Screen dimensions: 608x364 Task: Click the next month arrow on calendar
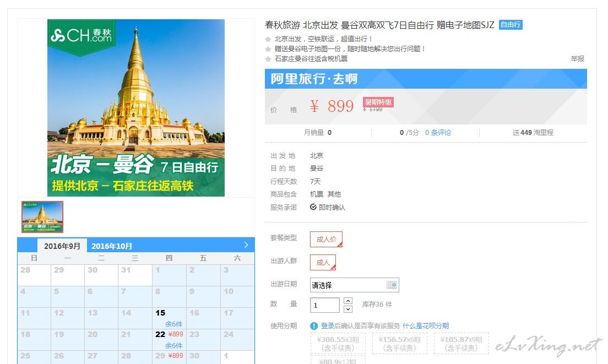click(246, 245)
